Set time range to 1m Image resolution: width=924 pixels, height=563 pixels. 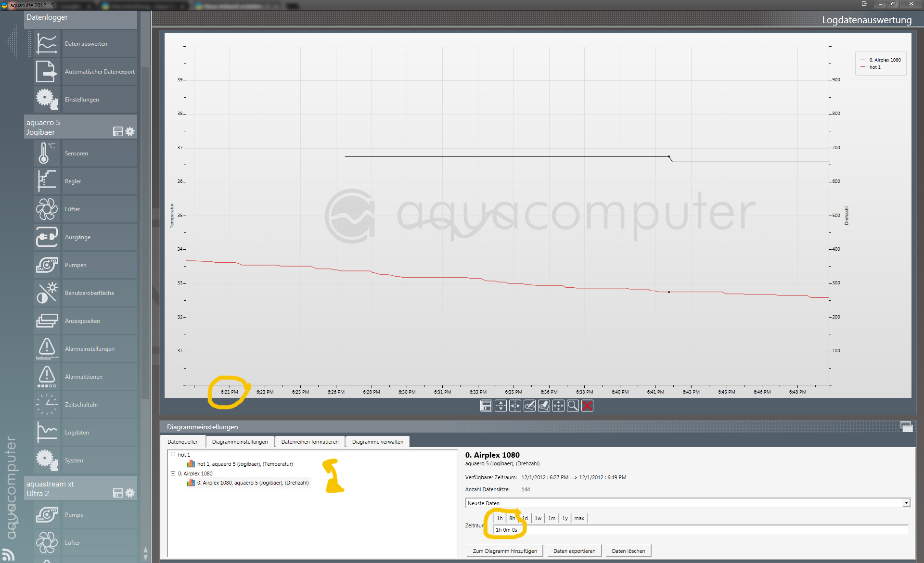click(552, 518)
